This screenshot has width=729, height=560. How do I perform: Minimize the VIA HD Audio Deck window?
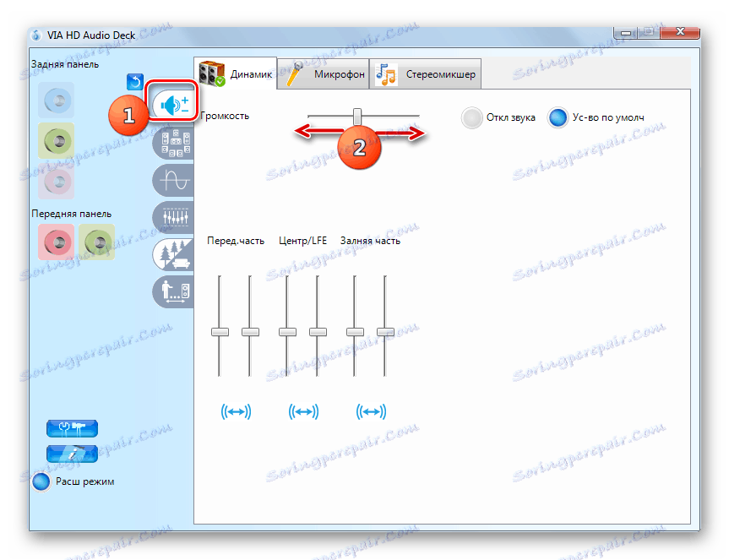[x=626, y=33]
